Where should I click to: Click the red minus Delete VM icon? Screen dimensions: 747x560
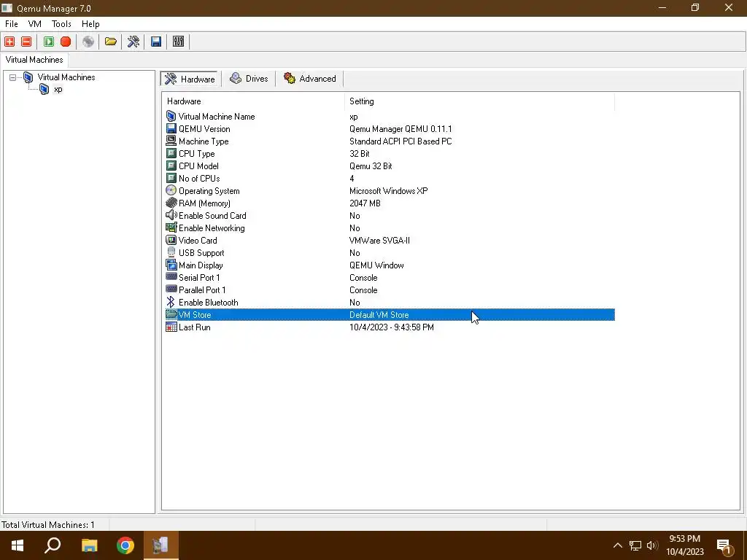coord(26,42)
